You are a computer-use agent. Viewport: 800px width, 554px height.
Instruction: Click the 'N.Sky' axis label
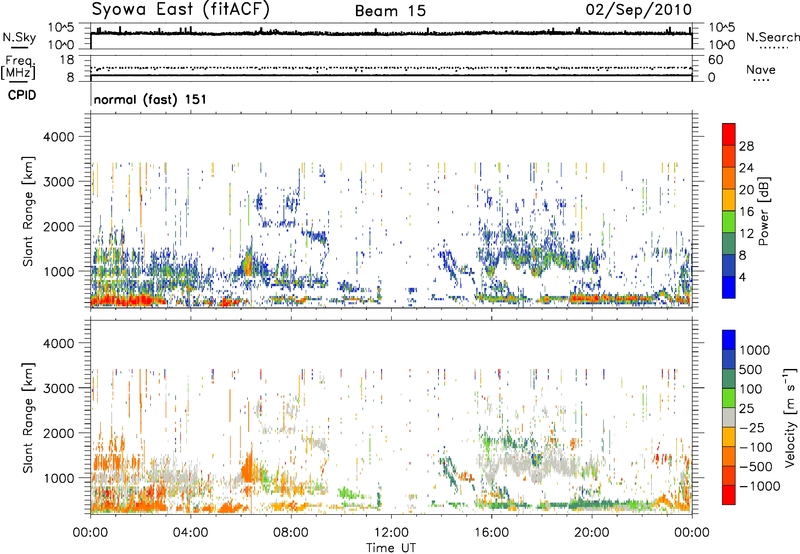19,38
